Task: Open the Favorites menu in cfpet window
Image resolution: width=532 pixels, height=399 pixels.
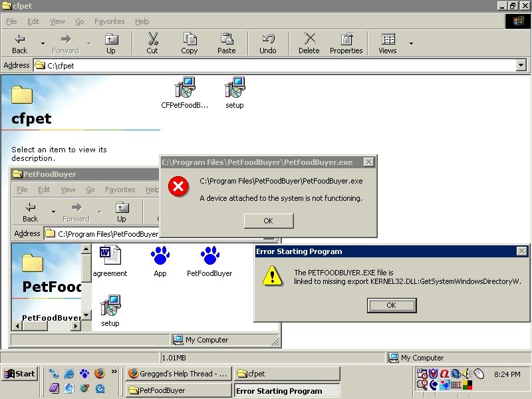Action: (109, 21)
